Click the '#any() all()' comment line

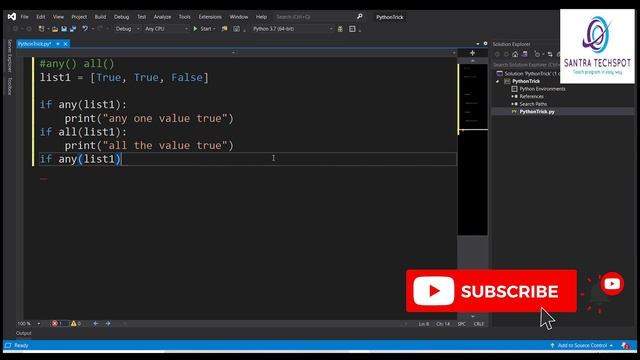pos(77,64)
